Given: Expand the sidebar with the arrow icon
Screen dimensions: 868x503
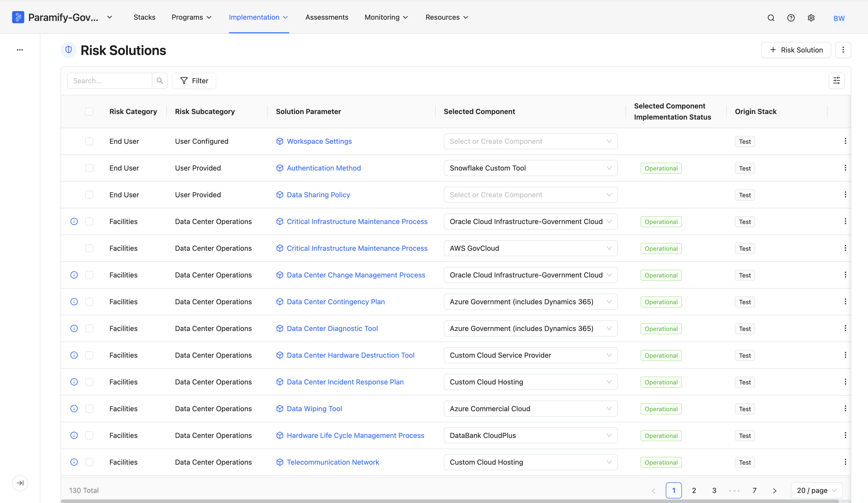Looking at the screenshot, I should pyautogui.click(x=20, y=483).
